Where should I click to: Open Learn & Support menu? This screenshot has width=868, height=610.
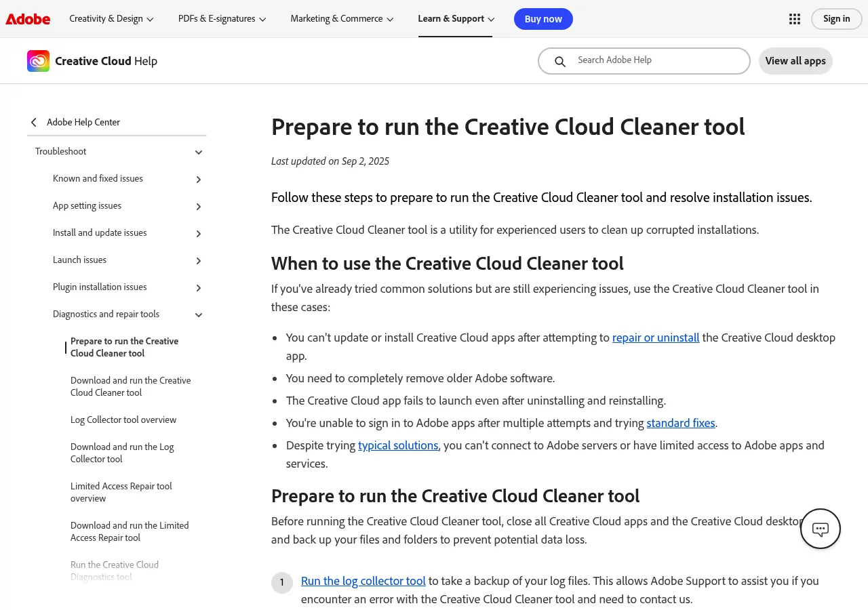(456, 19)
